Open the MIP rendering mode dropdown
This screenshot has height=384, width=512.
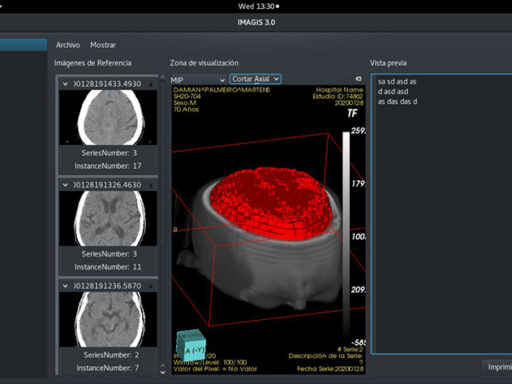[198, 80]
